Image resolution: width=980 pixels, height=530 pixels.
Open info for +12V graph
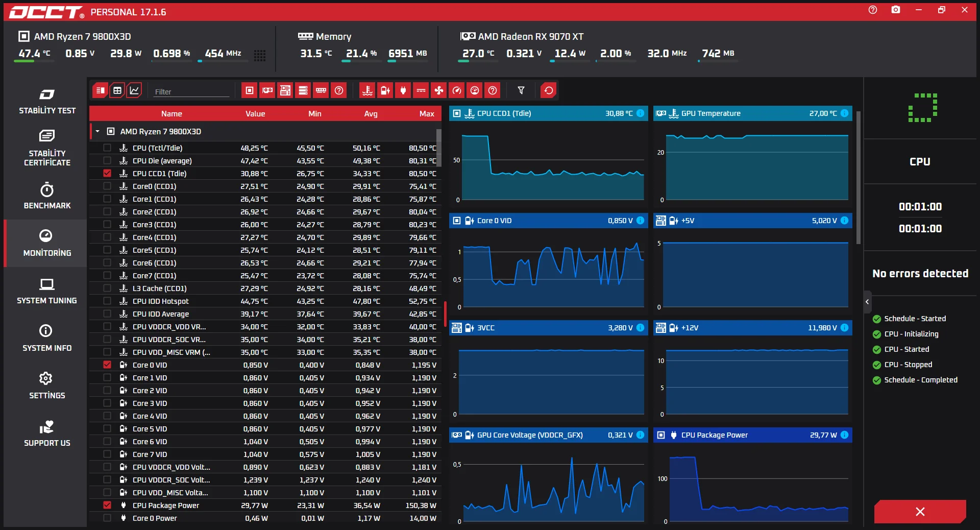[845, 328]
